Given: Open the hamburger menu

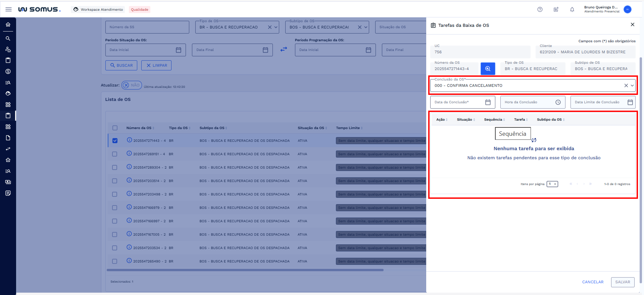Looking at the screenshot, I should tap(9, 10).
